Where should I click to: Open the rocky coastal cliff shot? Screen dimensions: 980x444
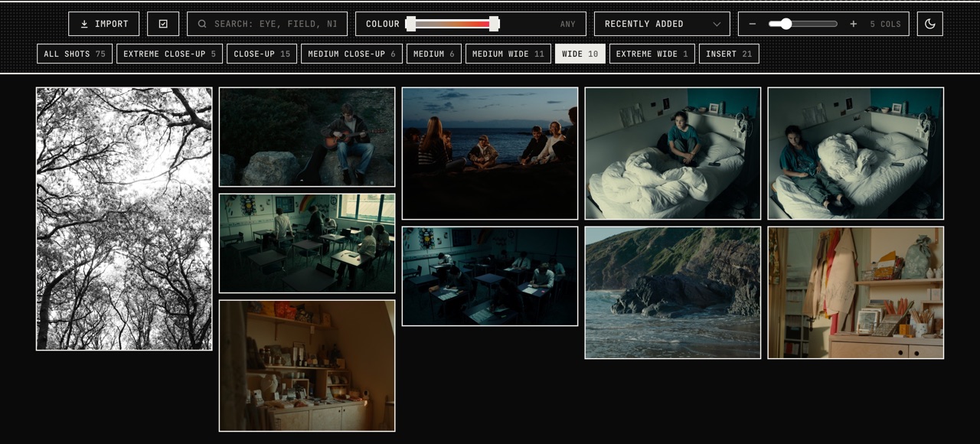click(x=673, y=292)
